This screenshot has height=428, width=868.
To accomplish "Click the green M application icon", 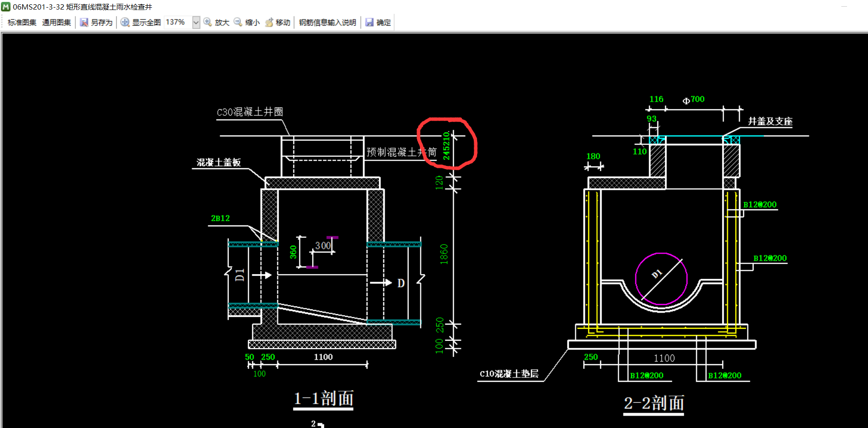I will pyautogui.click(x=6, y=7).
